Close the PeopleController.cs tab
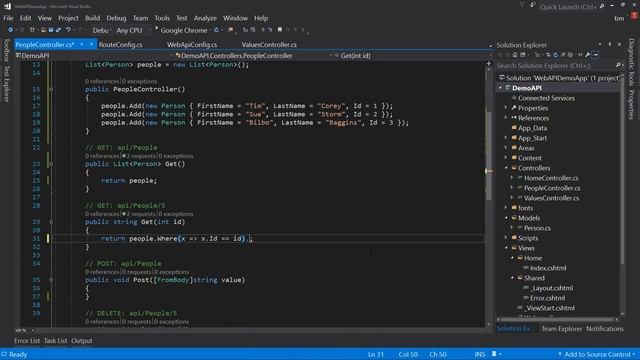Viewport: 640px width, 360px height. 91,44
